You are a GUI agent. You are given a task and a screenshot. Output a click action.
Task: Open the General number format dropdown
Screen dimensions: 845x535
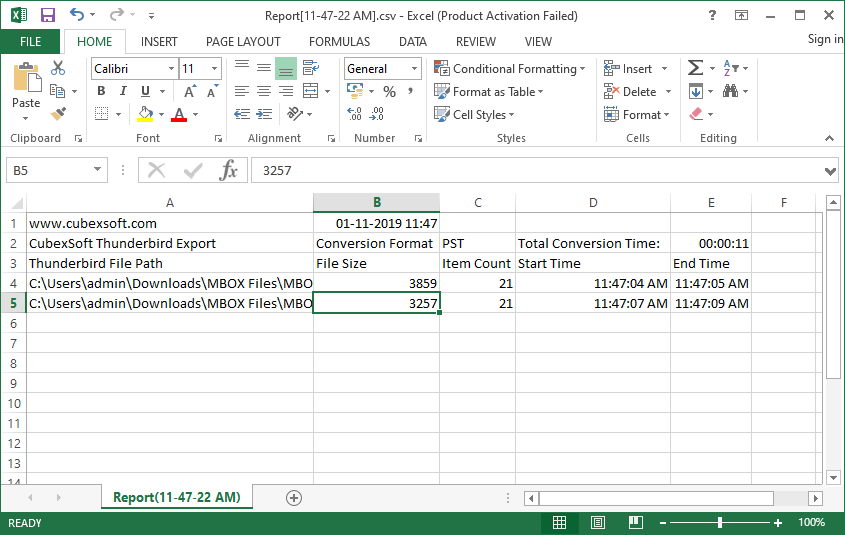pyautogui.click(x=414, y=69)
